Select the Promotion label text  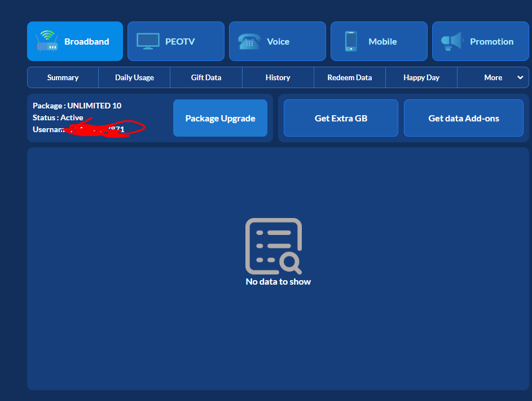pyautogui.click(x=491, y=41)
